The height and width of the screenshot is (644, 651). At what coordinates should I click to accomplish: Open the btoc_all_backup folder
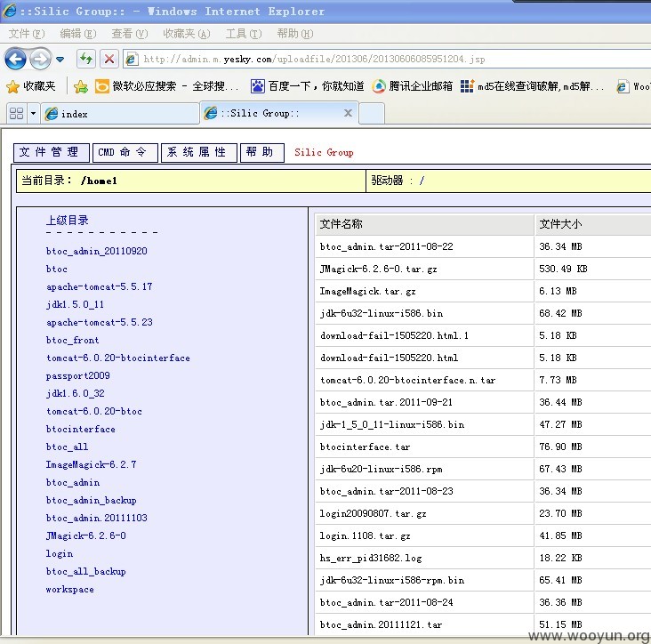86,571
